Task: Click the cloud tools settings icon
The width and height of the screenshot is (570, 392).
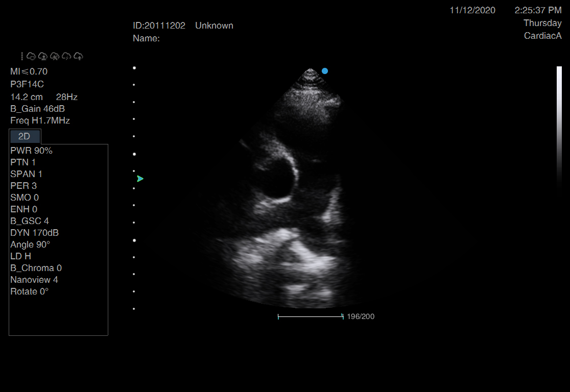Action: pyautogui.click(x=55, y=56)
